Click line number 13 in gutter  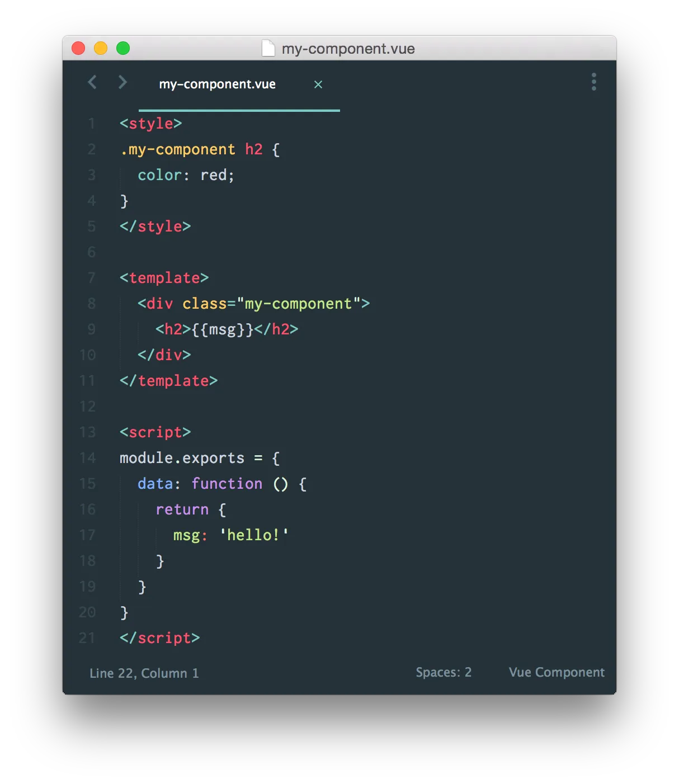(x=88, y=432)
